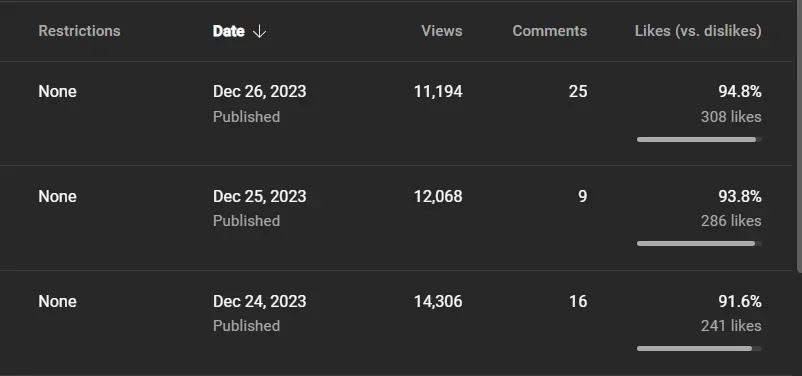This screenshot has height=376, width=802.
Task: Open the 16 comments of the Dec 24 video
Action: 578,301
